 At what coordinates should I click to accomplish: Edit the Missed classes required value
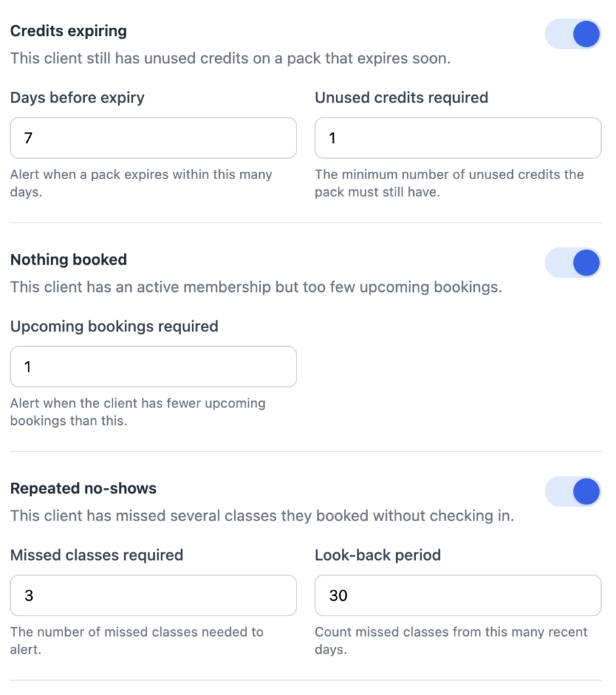(153, 595)
